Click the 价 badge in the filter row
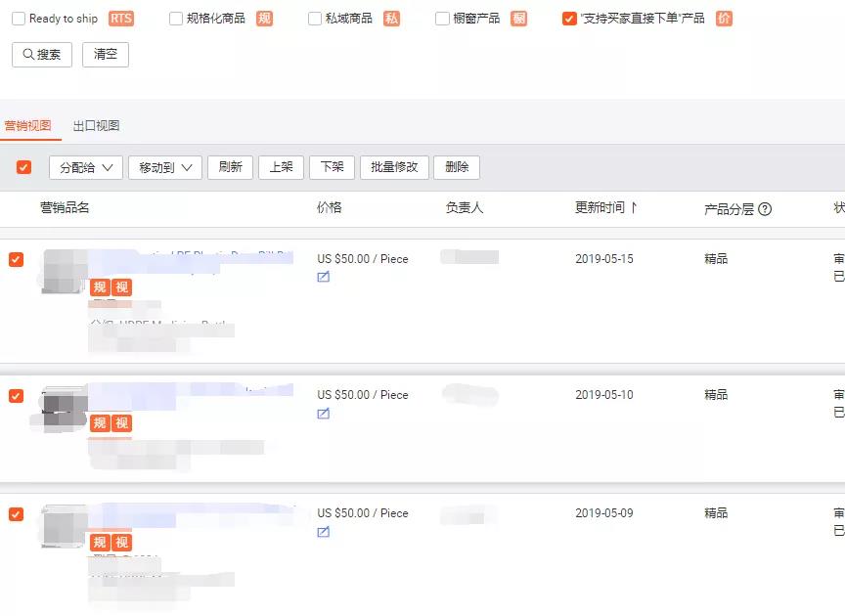 click(722, 18)
